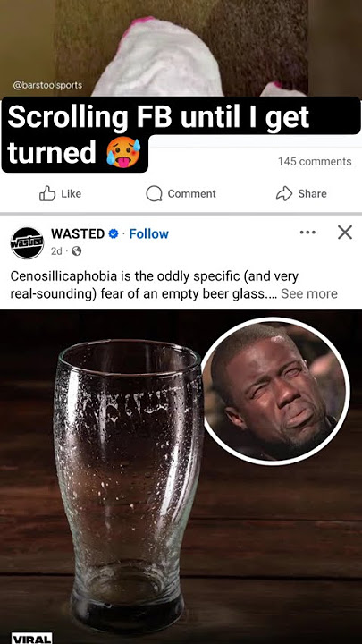362x644 pixels.
Task: Click the crying man circular inset photo
Action: [x=275, y=391]
